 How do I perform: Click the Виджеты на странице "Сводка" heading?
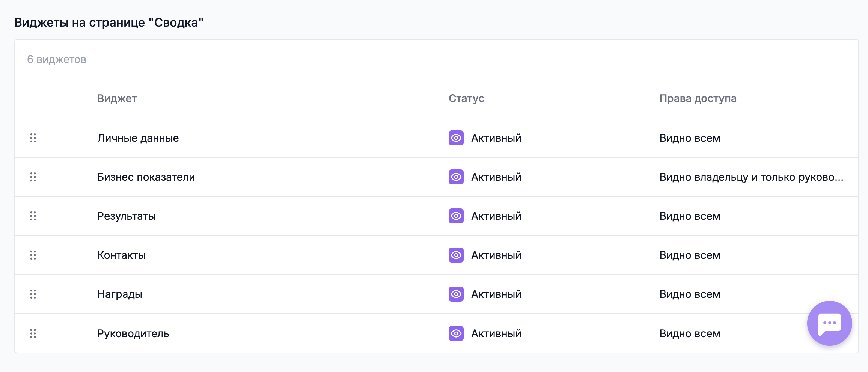point(109,22)
